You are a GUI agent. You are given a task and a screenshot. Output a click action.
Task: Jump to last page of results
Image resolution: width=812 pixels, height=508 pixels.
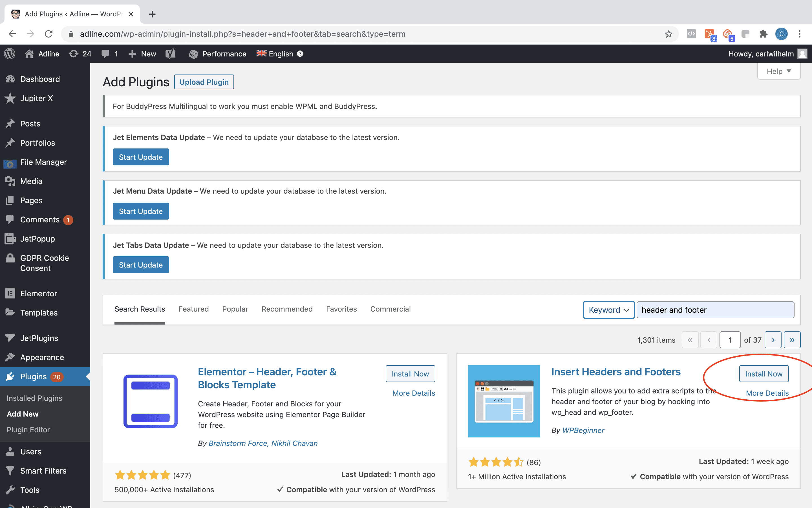(x=792, y=340)
